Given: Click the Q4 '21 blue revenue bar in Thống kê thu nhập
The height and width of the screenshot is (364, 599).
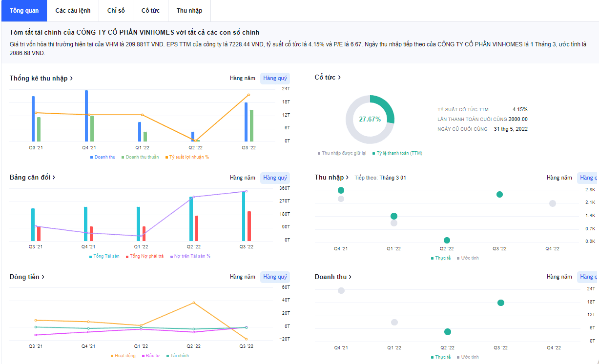Looking at the screenshot, I should coord(86,116).
